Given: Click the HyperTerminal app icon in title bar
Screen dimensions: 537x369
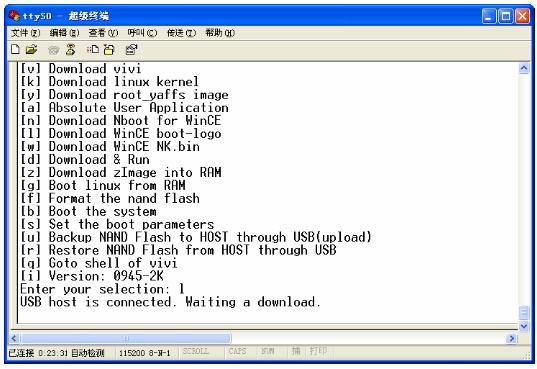Looking at the screenshot, I should coord(14,15).
